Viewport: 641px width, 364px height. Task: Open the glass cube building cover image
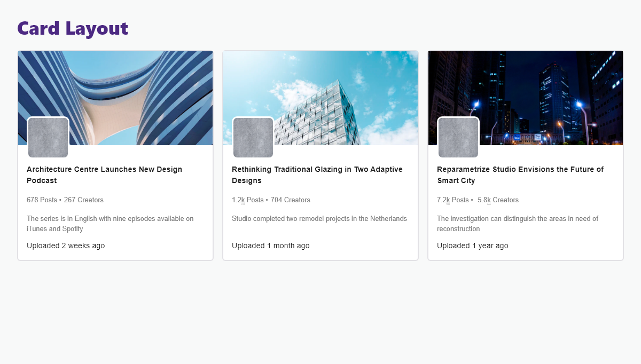coord(320,98)
